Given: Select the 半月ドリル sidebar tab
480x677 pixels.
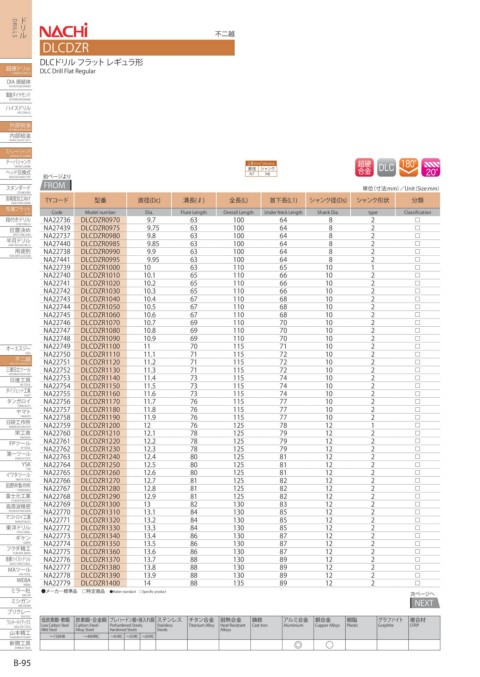Looking at the screenshot, I should [x=16, y=241].
